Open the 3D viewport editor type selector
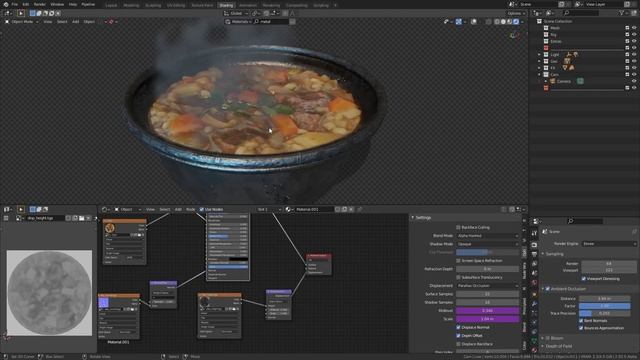The width and height of the screenshot is (640, 360). [x=8, y=13]
